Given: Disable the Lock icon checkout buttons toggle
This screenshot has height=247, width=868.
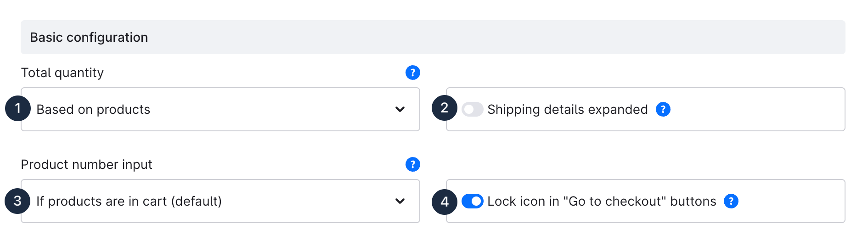Looking at the screenshot, I should click(x=472, y=201).
